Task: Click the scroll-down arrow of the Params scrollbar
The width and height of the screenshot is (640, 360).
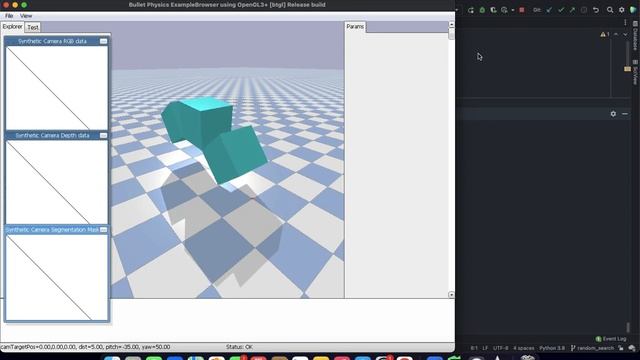Action: pos(451,295)
